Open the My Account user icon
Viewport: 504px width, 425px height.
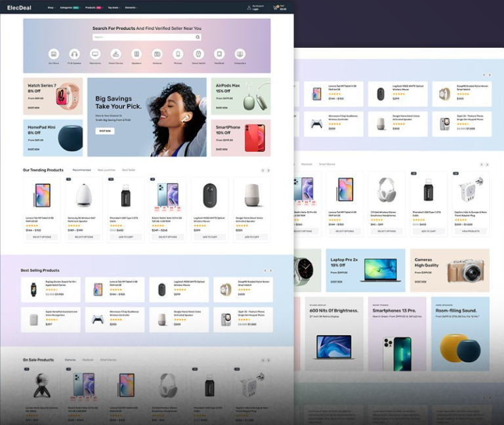249,7
